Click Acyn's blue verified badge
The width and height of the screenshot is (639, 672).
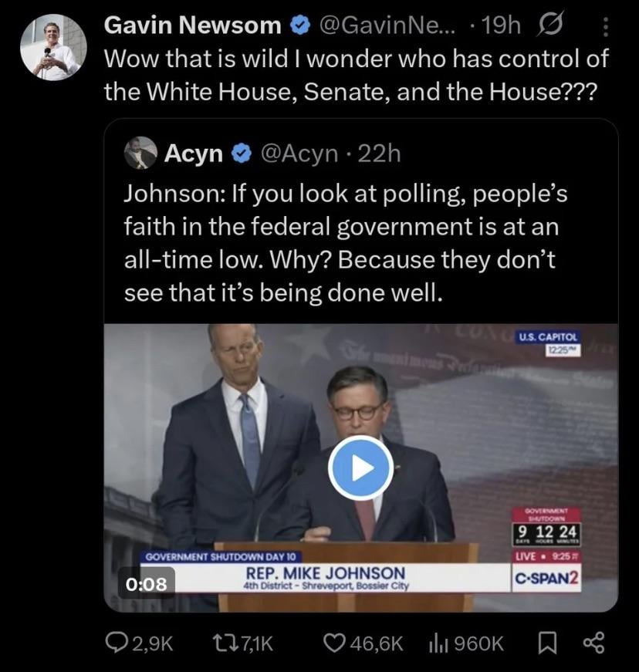242,154
